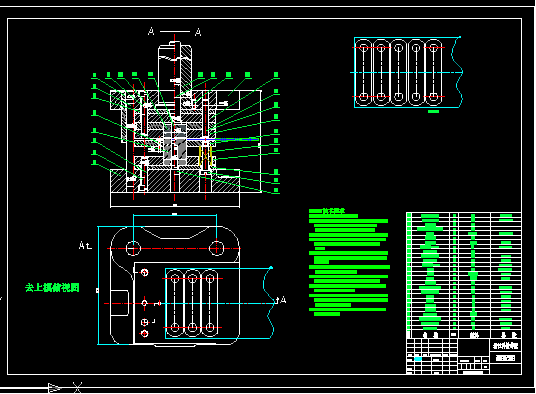Select the parts list table
Image resolution: width=536 pixels, height=394 pixels.
pyautogui.click(x=464, y=275)
